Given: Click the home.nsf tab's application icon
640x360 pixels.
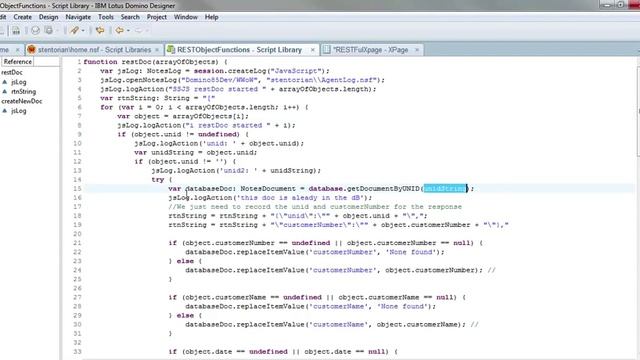Looking at the screenshot, I should coord(31,49).
